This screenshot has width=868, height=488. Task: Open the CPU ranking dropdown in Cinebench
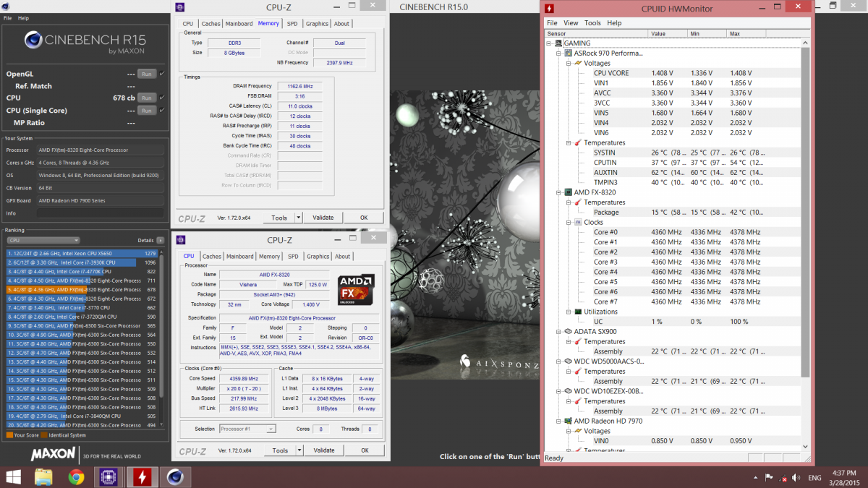43,240
